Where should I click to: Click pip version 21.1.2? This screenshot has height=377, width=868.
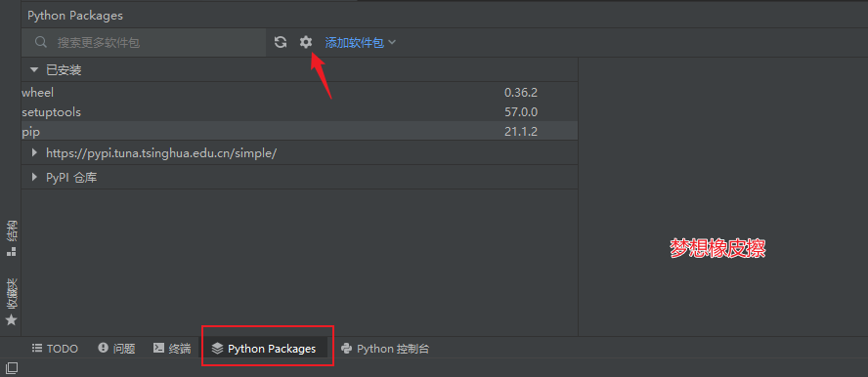(521, 132)
